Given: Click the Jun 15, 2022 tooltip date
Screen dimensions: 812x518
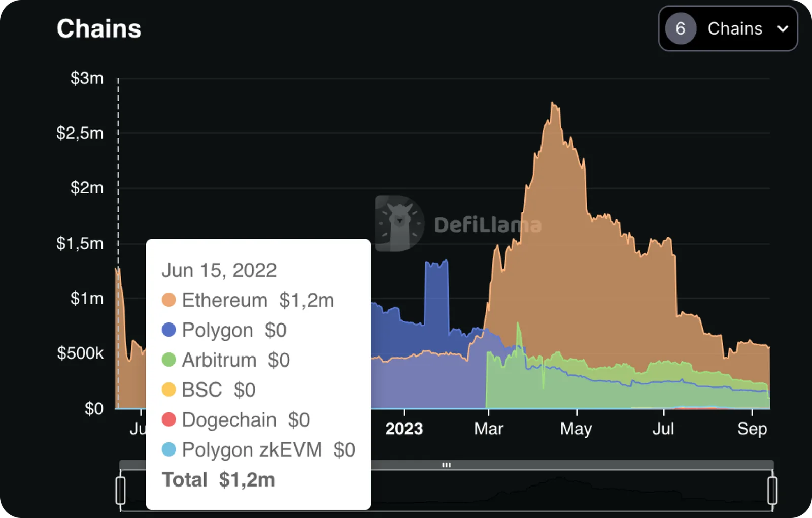Looking at the screenshot, I should click(x=219, y=270).
